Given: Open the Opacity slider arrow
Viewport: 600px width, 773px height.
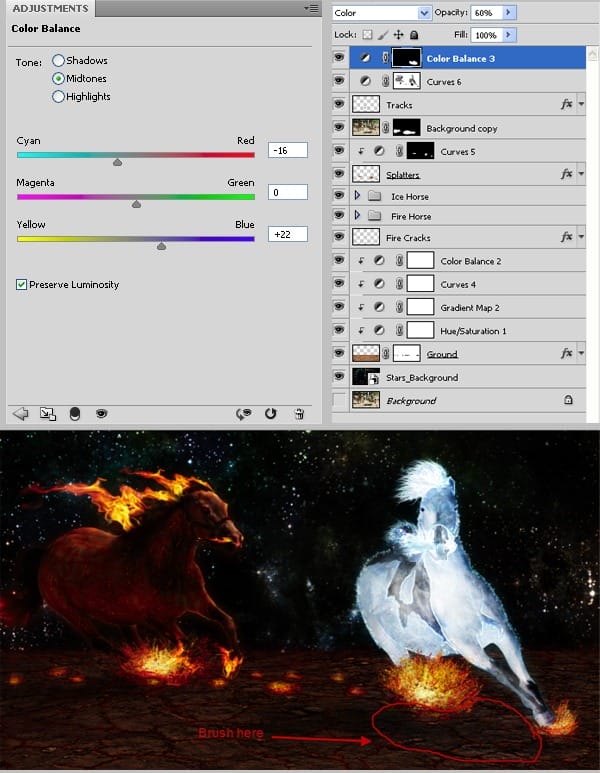Looking at the screenshot, I should pos(508,12).
